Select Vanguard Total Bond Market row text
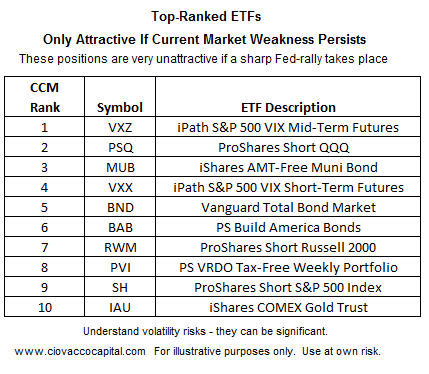 (288, 207)
